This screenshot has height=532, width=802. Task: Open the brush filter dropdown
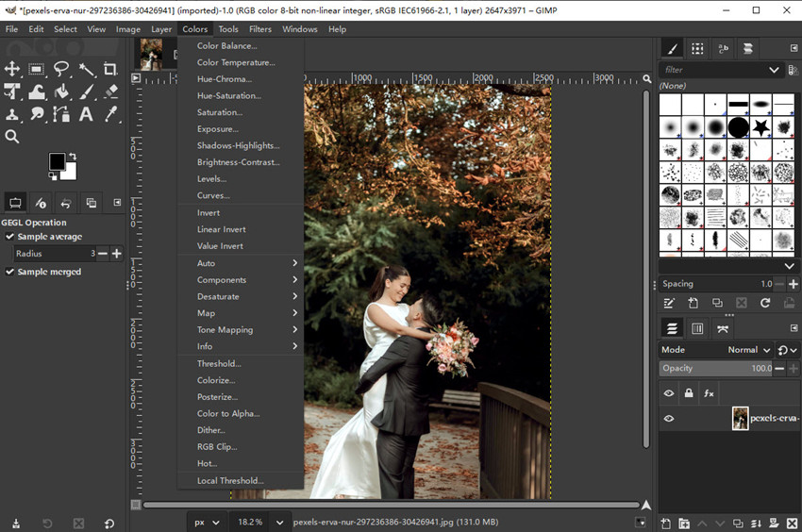click(x=774, y=70)
